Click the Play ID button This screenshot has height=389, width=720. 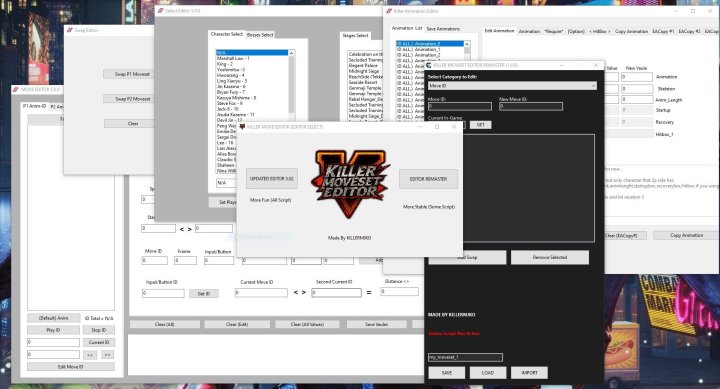(x=53, y=330)
